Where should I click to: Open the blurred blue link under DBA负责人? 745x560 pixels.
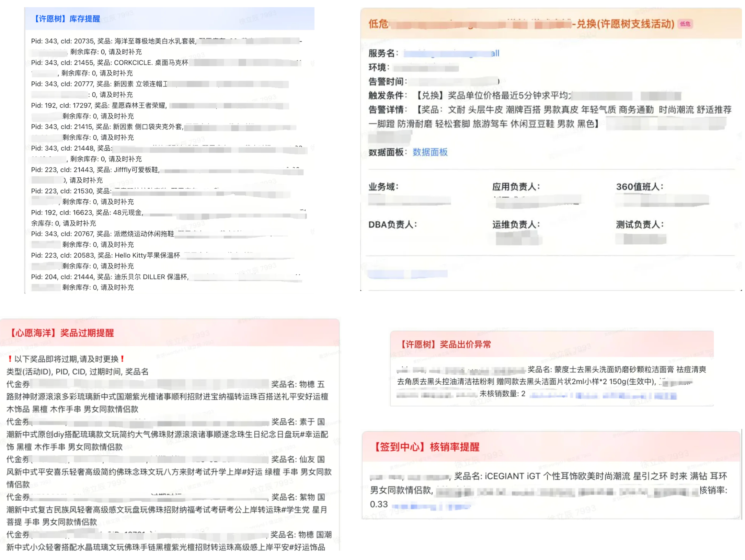[x=407, y=273]
